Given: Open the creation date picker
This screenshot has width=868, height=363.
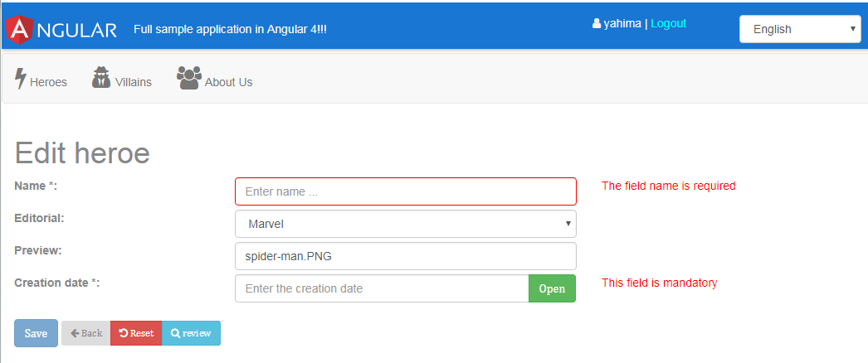Looking at the screenshot, I should 552,288.
